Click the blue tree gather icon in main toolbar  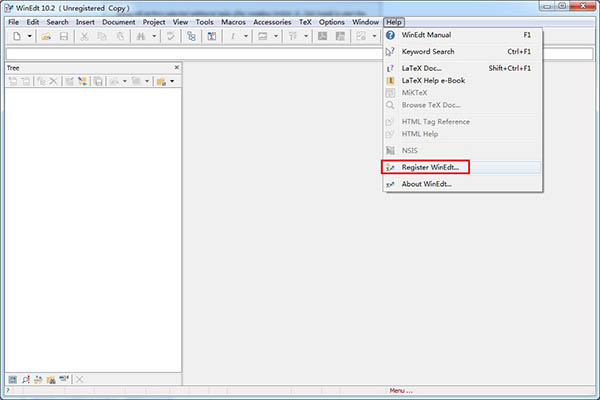tap(191, 36)
